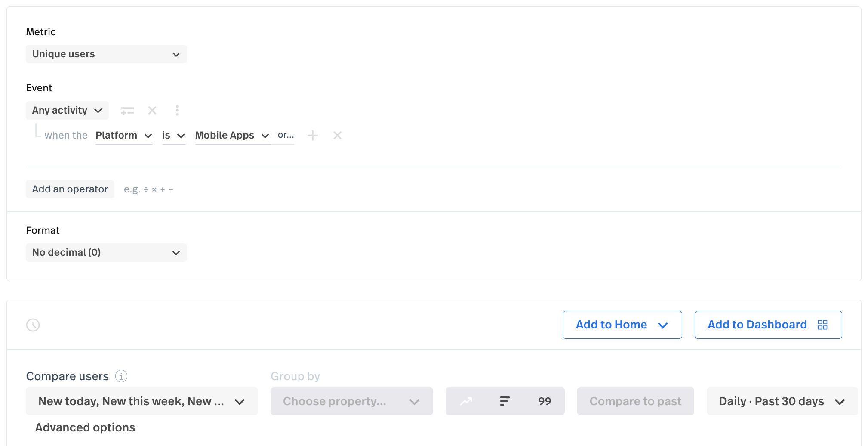This screenshot has width=868, height=446.
Task: Expand the Any activity event dropdown
Action: click(x=67, y=111)
